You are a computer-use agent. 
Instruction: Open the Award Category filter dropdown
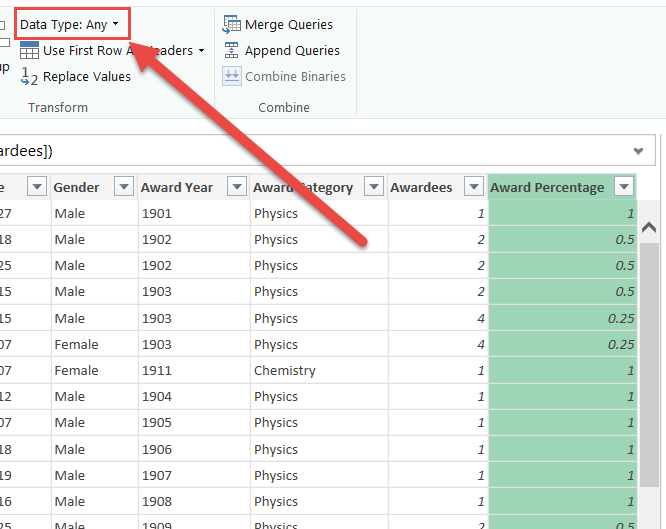(x=374, y=187)
